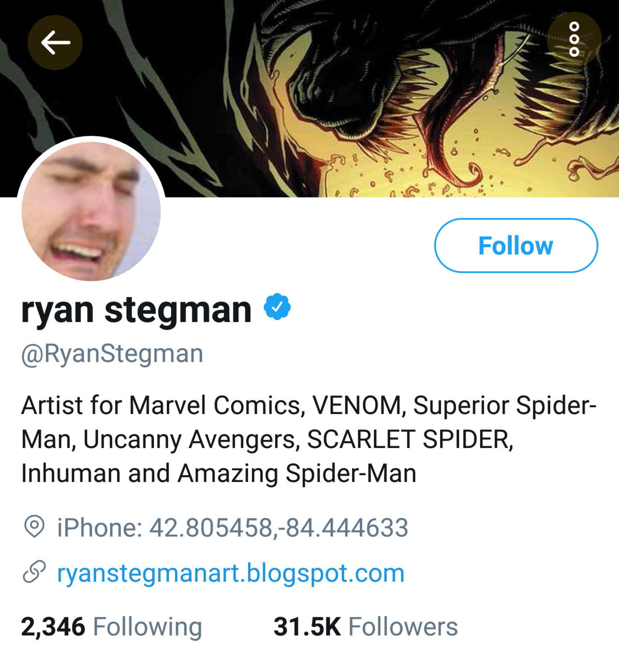Click the location pin icon
Image resolution: width=619 pixels, height=672 pixels.
(x=34, y=526)
